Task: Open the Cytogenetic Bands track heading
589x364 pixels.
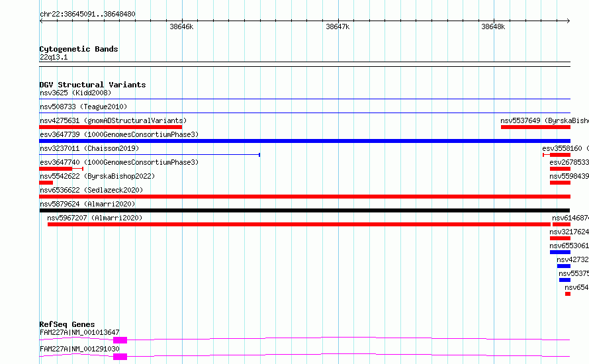Action: pyautogui.click(x=79, y=49)
